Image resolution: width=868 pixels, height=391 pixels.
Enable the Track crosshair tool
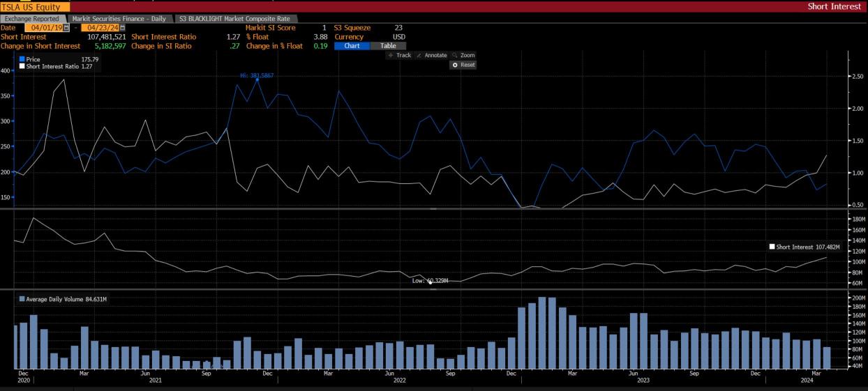[x=400, y=55]
